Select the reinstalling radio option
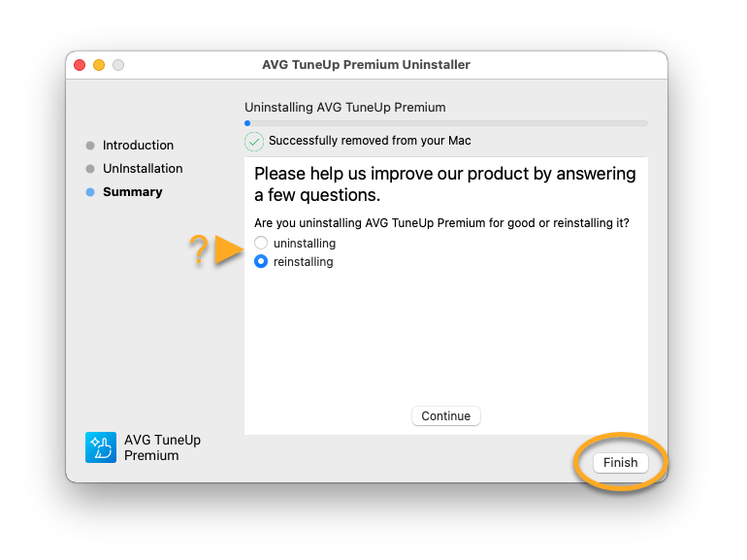This screenshot has width=747, height=560. tap(261, 262)
